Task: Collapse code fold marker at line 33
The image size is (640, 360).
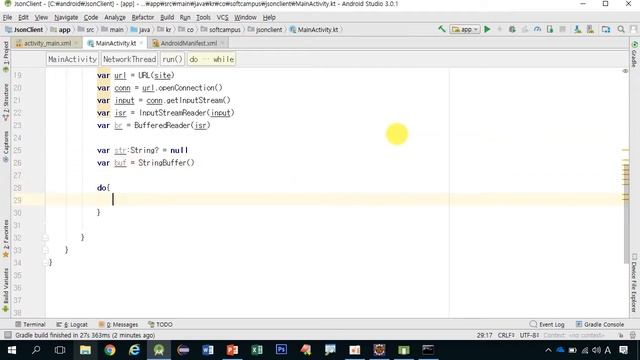Action: point(46,250)
